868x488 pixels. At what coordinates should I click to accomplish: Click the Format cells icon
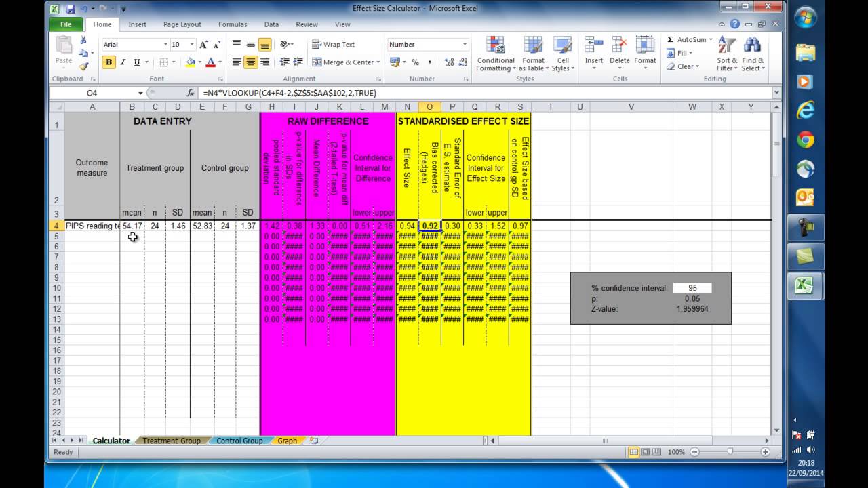pos(645,45)
